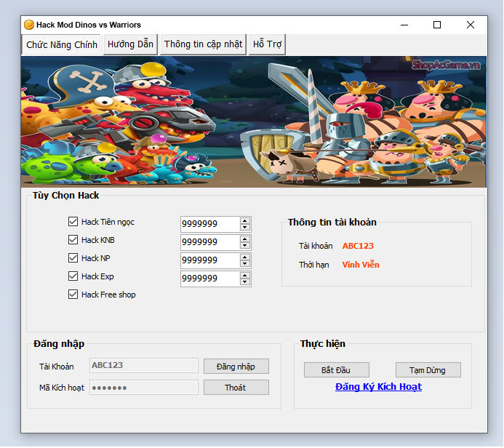Click the Vĩnh Viễn expiry text
504x448 pixels.
pos(361,265)
